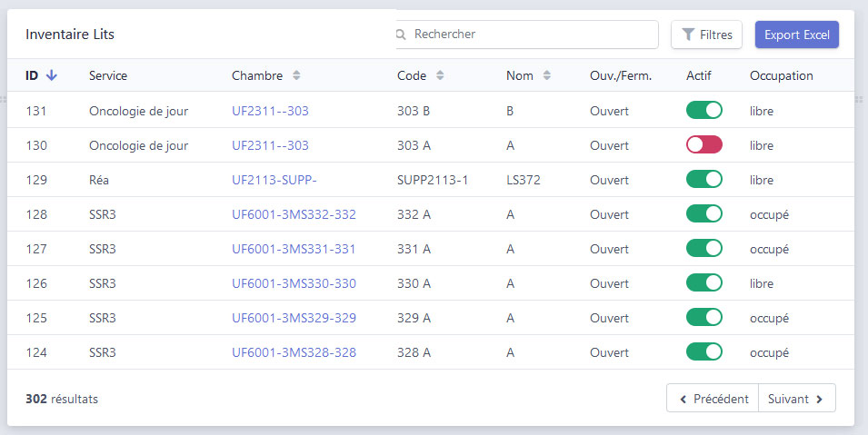Click Oncologie de jour in row 131
This screenshot has width=868, height=435.
[138, 111]
